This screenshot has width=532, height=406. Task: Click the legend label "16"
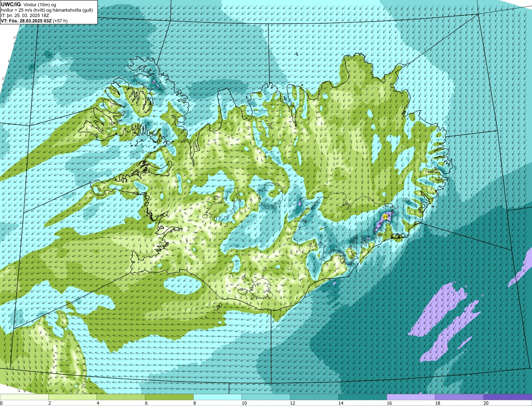[x=389, y=403]
